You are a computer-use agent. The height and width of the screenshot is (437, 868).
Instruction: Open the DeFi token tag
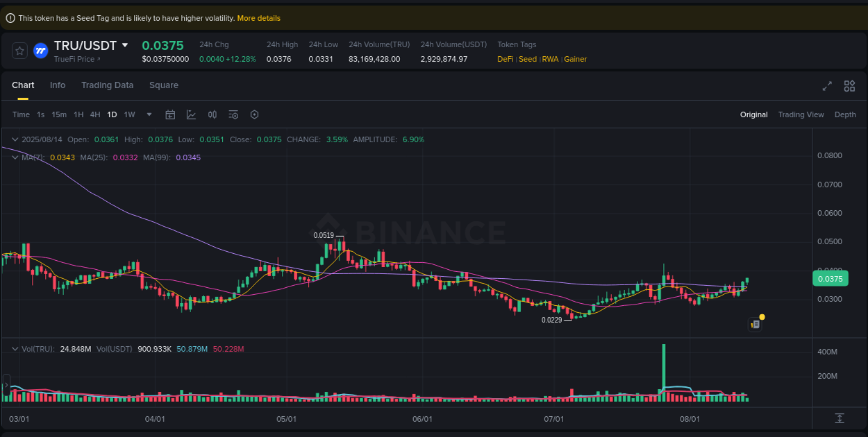click(505, 59)
